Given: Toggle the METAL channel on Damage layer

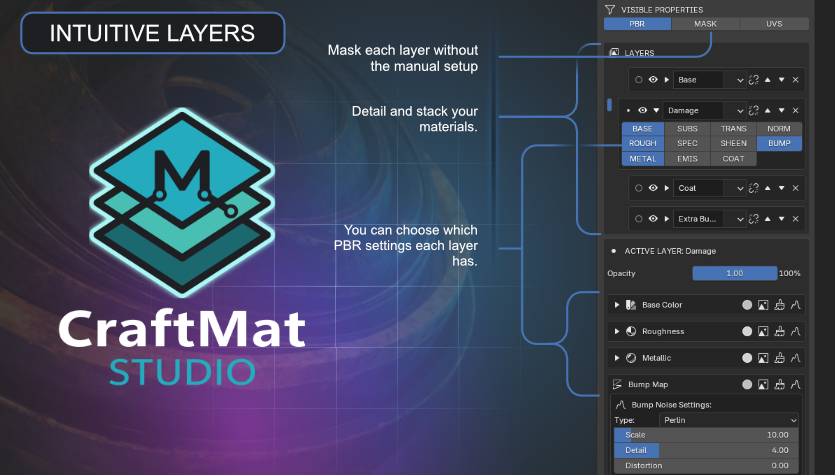Looking at the screenshot, I should pos(643,159).
